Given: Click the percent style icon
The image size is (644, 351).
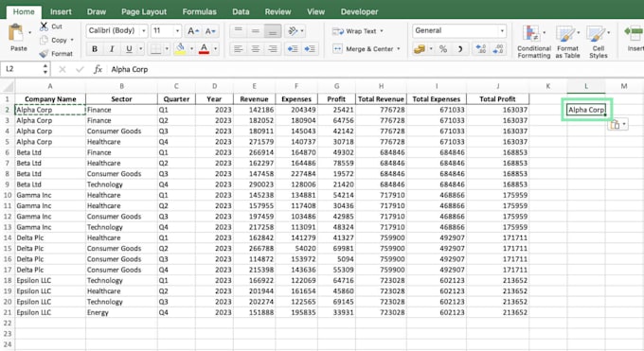Looking at the screenshot, I should point(443,49).
